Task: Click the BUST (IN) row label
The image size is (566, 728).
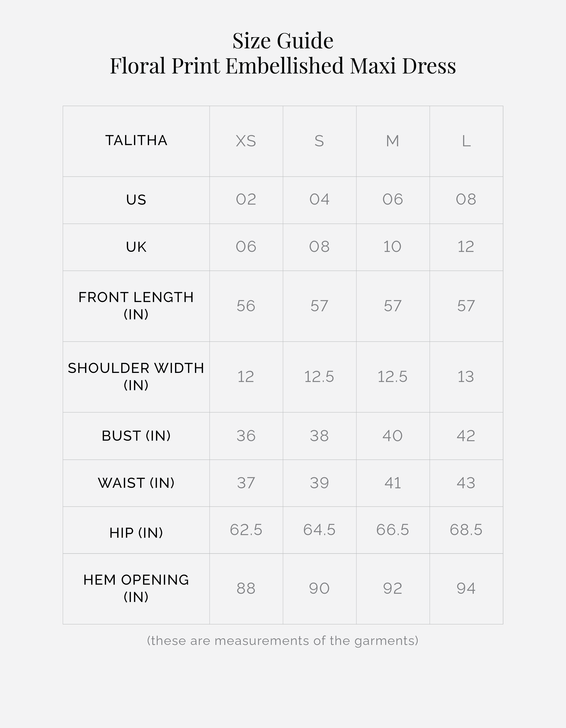Action: pyautogui.click(x=136, y=436)
